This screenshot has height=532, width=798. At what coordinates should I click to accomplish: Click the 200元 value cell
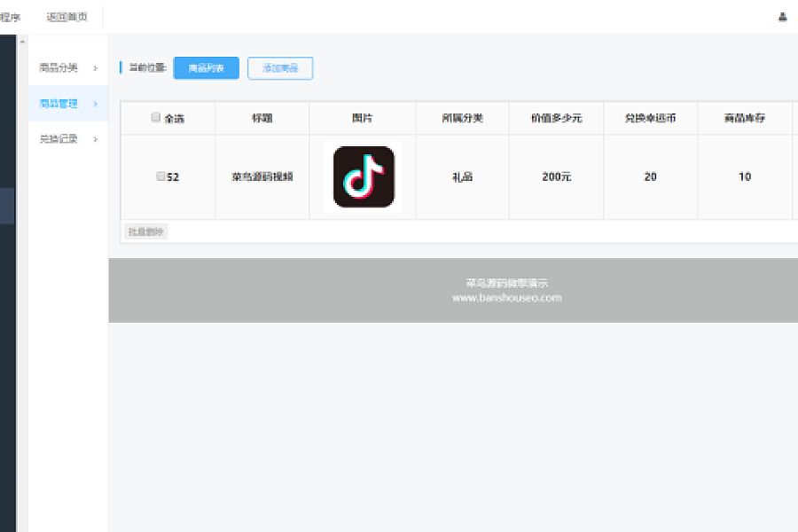(x=556, y=176)
